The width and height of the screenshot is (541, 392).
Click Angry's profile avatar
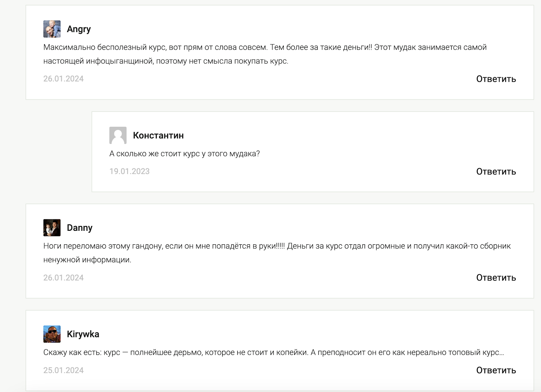pyautogui.click(x=52, y=29)
